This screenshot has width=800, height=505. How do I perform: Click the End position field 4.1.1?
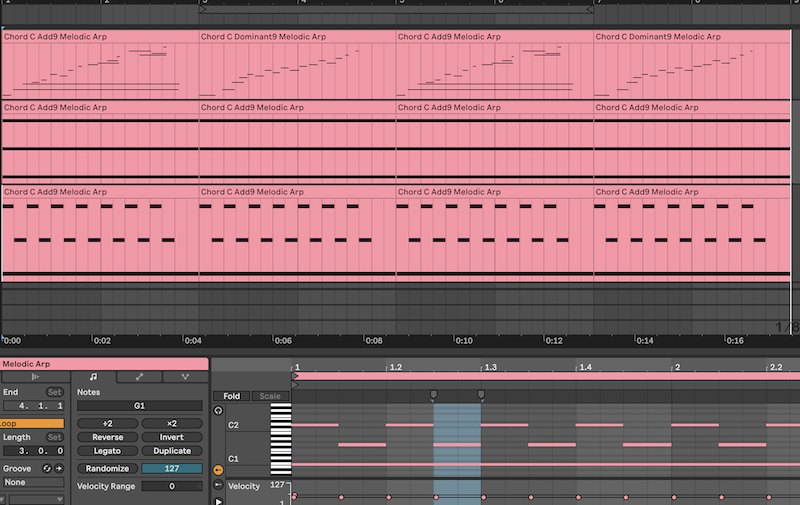(x=33, y=407)
